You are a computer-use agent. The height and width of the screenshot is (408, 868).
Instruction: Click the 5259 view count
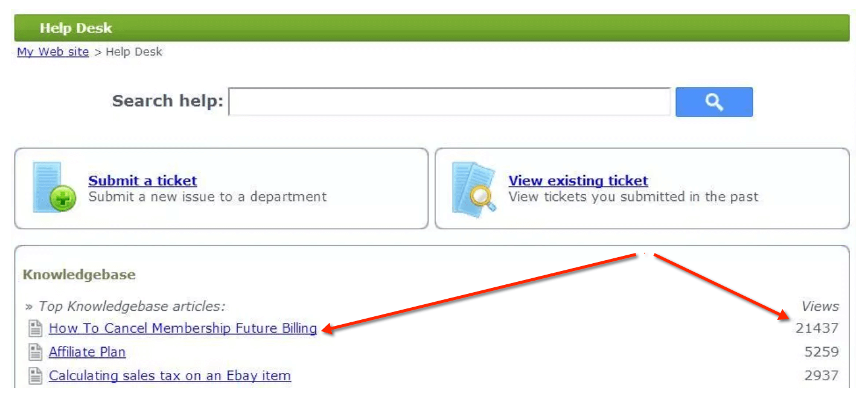click(822, 352)
